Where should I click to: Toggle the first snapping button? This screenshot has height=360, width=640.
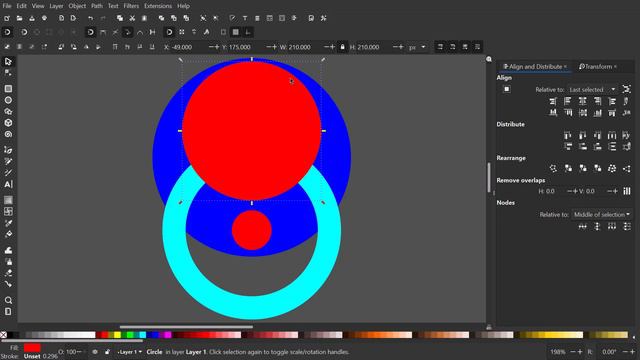point(7,32)
